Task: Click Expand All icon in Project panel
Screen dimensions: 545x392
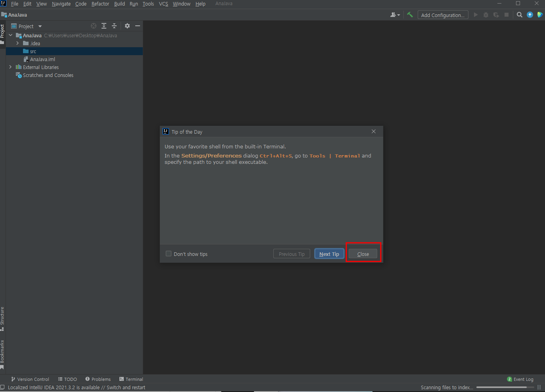Action: 104,26
